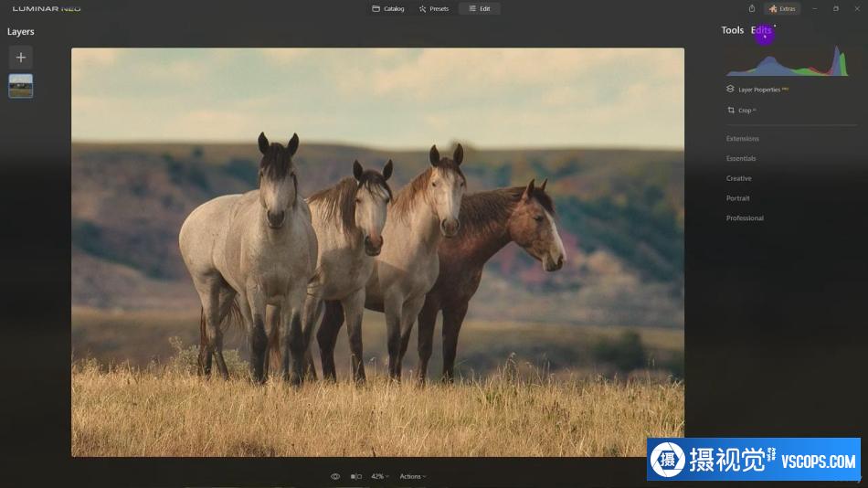
Task: Expand the Extensions section
Action: (x=742, y=139)
